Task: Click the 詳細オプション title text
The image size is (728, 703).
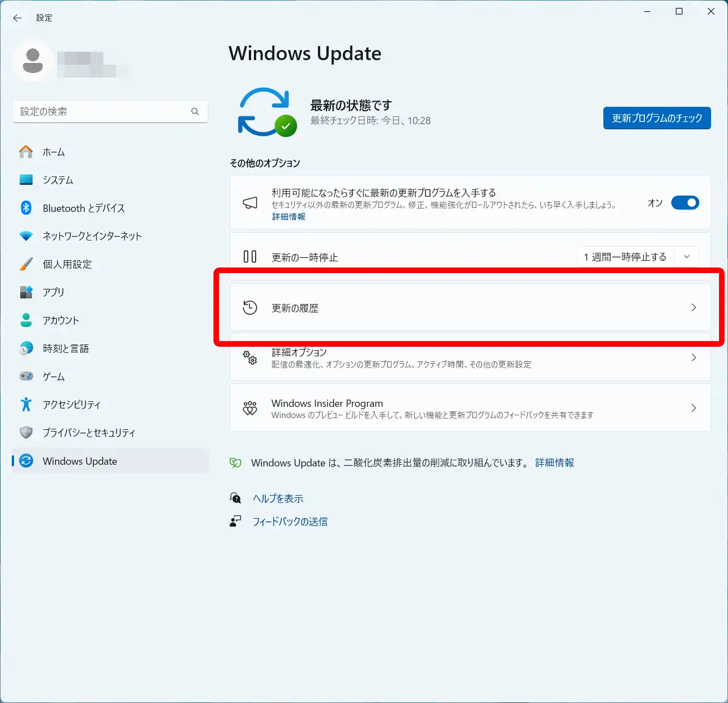Action: tap(299, 352)
